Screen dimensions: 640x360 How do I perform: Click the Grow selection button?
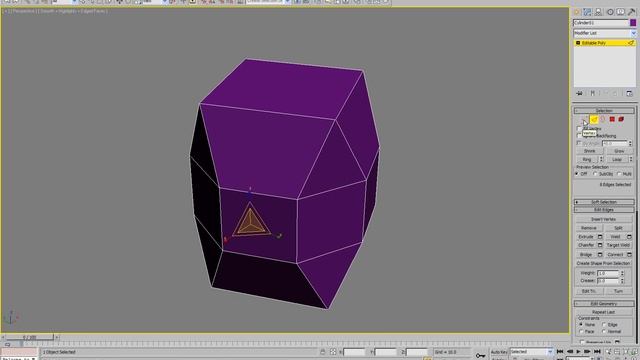tap(619, 151)
